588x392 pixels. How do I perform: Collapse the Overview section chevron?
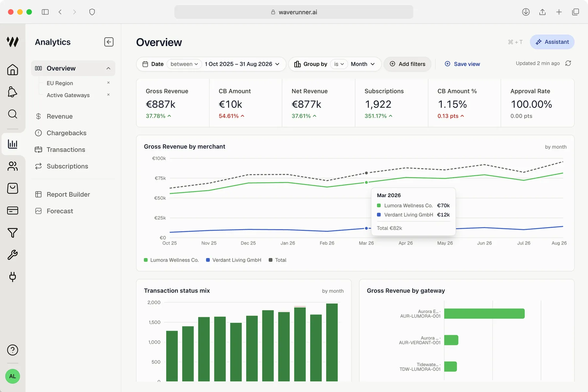(108, 68)
